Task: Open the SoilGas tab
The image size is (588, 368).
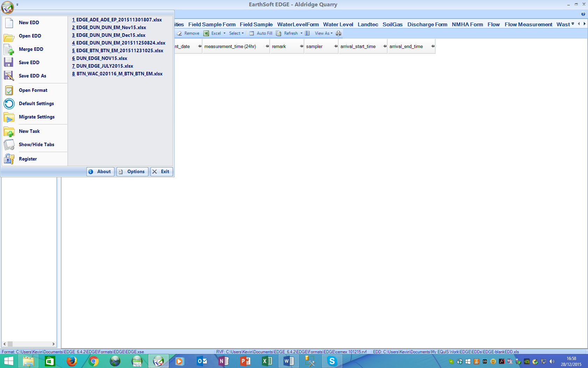Action: click(392, 24)
